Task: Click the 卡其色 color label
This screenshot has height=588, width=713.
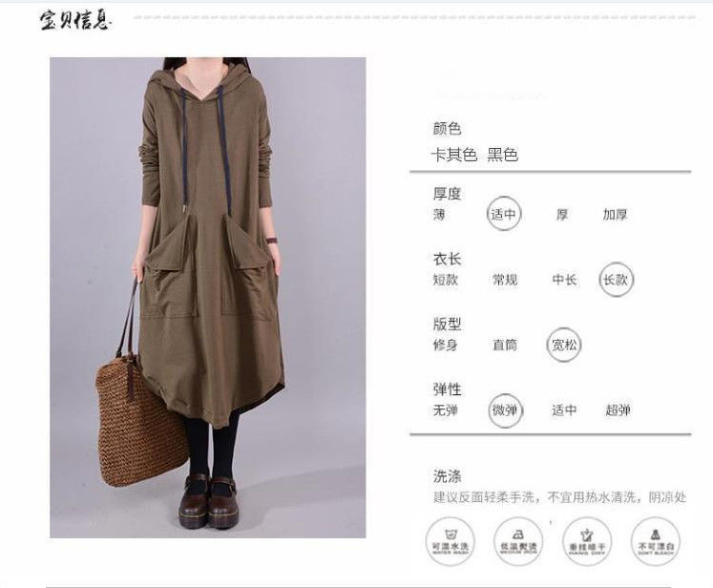Action: point(454,155)
